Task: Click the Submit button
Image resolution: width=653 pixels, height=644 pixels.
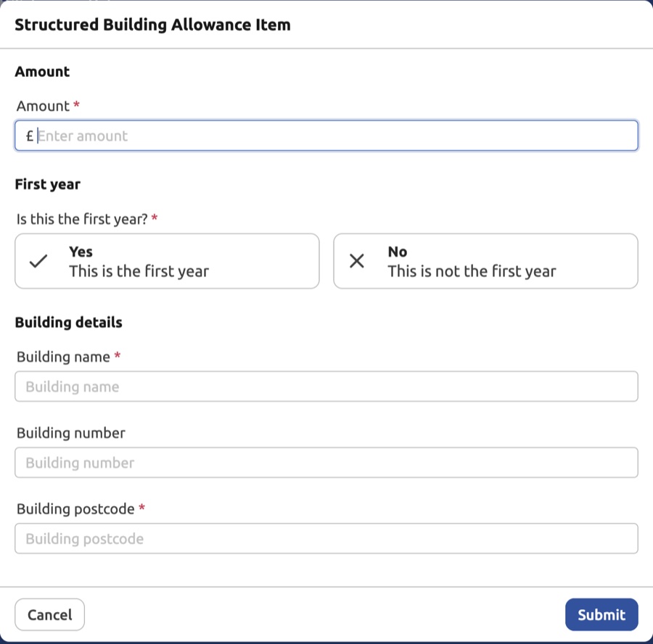Action: pos(601,614)
